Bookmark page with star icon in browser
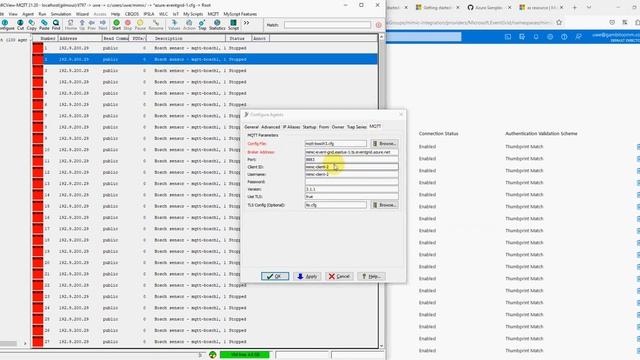The image size is (640, 360). (559, 22)
